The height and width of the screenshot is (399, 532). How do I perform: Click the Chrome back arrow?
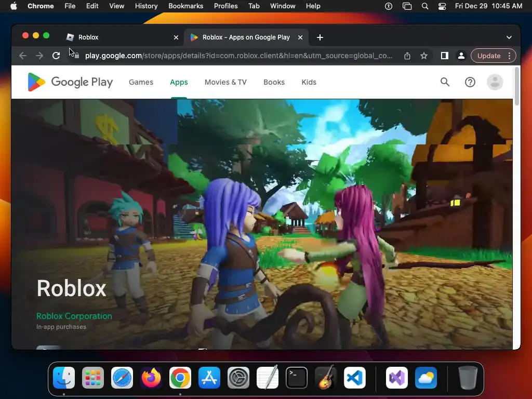(x=23, y=56)
